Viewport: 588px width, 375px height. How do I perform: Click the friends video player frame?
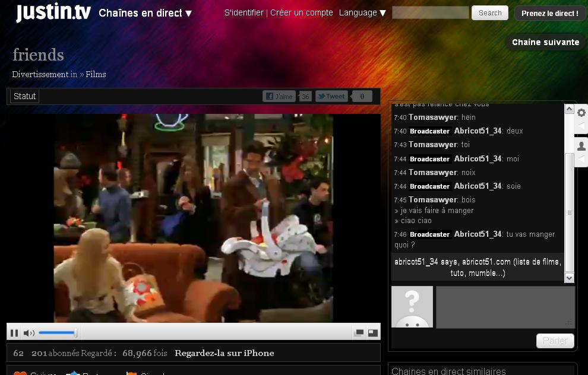pyautogui.click(x=194, y=218)
